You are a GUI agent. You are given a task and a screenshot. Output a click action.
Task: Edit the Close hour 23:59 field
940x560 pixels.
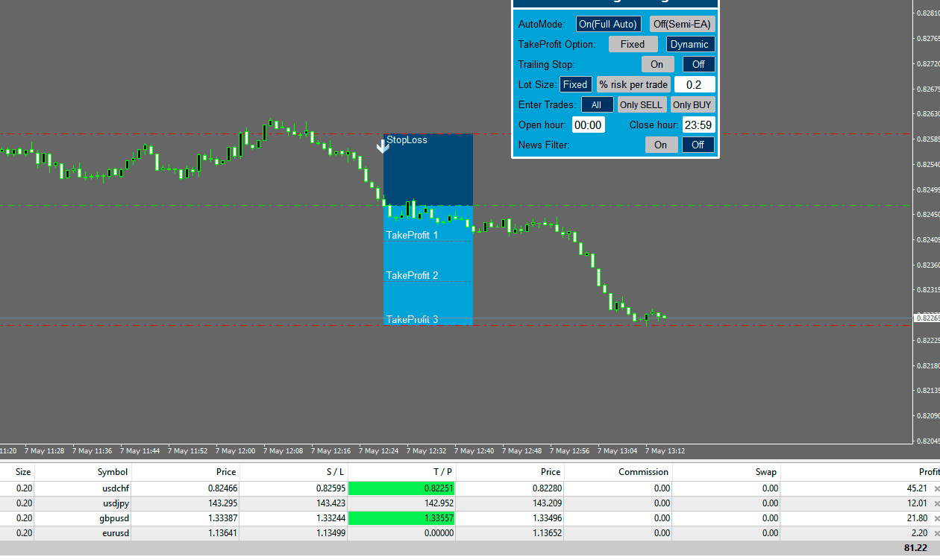coord(698,125)
